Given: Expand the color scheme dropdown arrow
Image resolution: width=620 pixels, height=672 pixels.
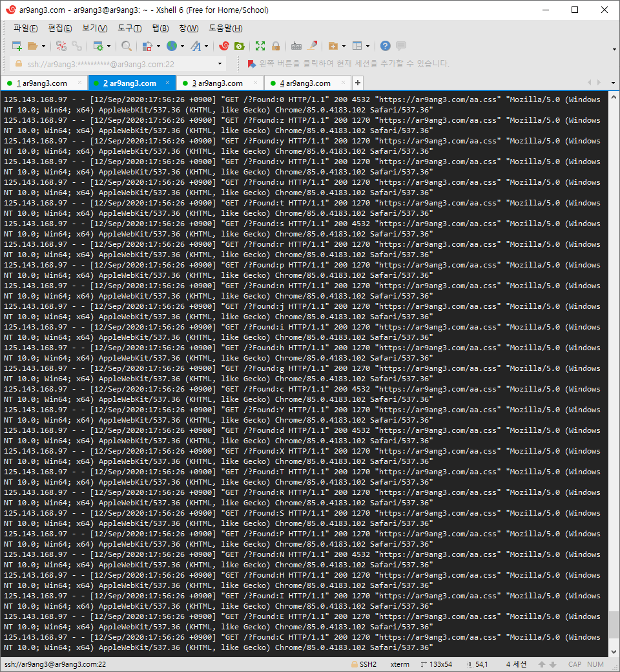Looking at the screenshot, I should tap(158, 47).
